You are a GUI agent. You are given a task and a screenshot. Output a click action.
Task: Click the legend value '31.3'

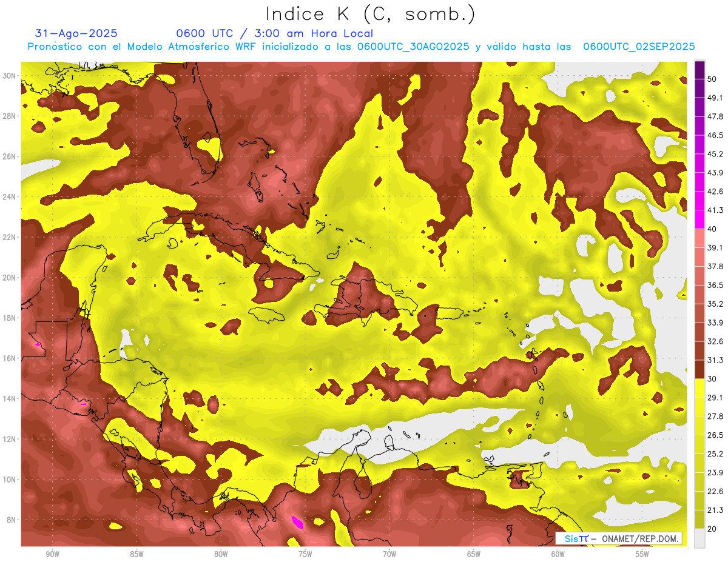[715, 360]
